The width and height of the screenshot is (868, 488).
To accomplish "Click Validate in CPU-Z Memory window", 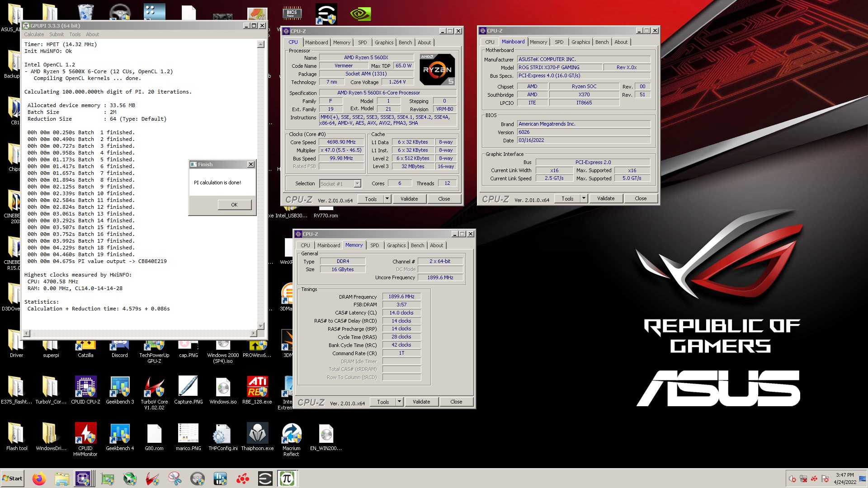I will [x=421, y=402].
